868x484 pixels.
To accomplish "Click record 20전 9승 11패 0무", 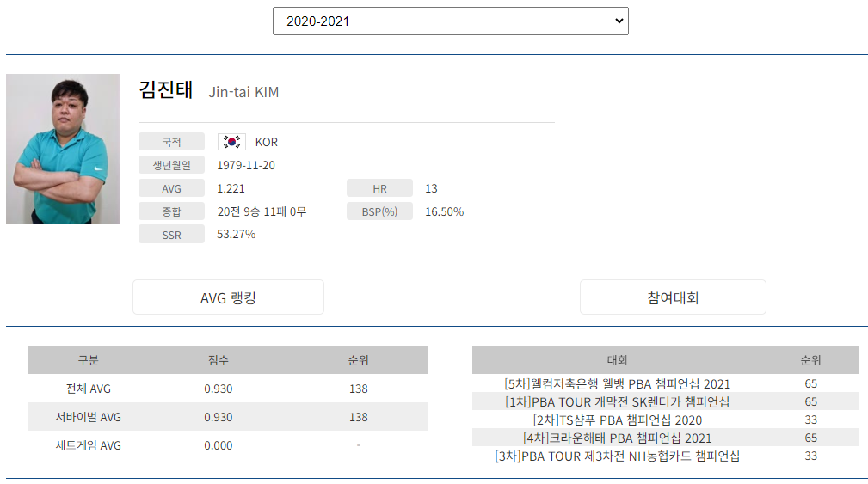I will coord(262,211).
